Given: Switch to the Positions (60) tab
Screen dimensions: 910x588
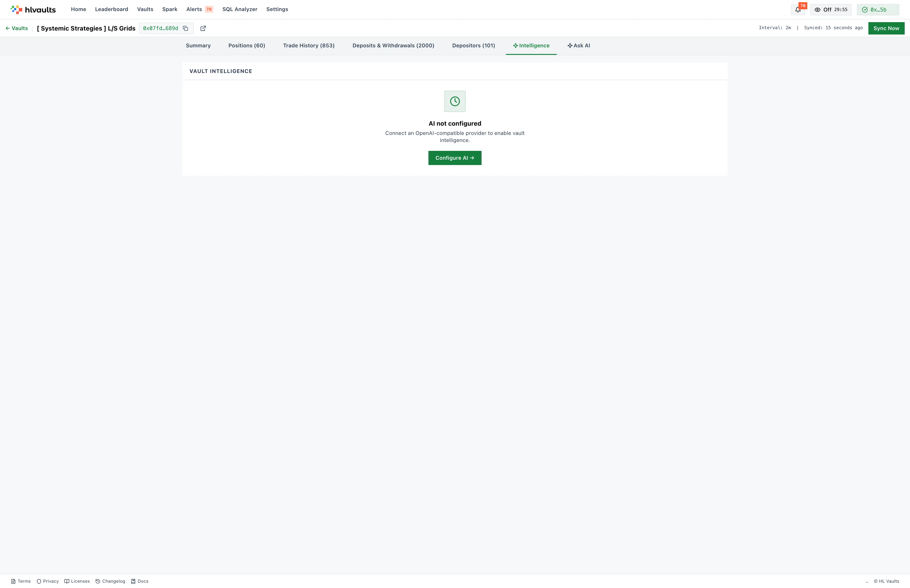Looking at the screenshot, I should pos(247,46).
